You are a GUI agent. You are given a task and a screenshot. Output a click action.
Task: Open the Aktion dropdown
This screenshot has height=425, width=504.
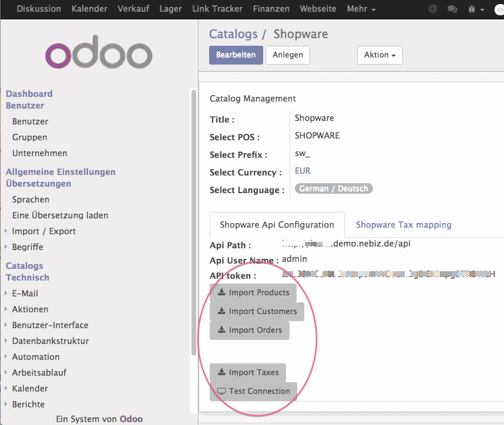click(379, 55)
